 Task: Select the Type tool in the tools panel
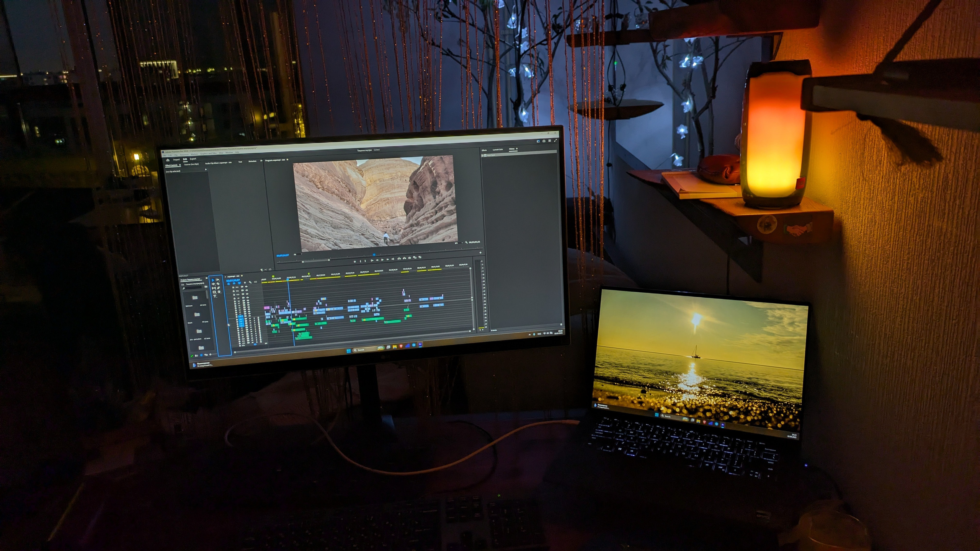pyautogui.click(x=215, y=296)
